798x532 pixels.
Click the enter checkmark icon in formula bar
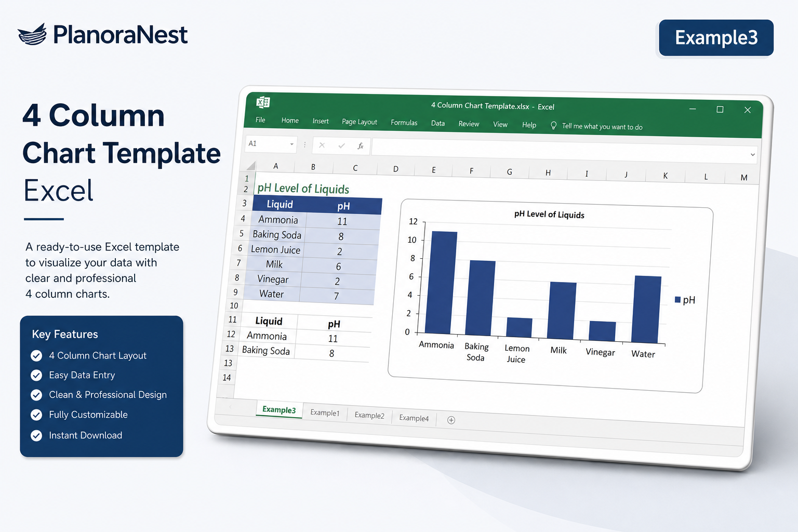(341, 146)
